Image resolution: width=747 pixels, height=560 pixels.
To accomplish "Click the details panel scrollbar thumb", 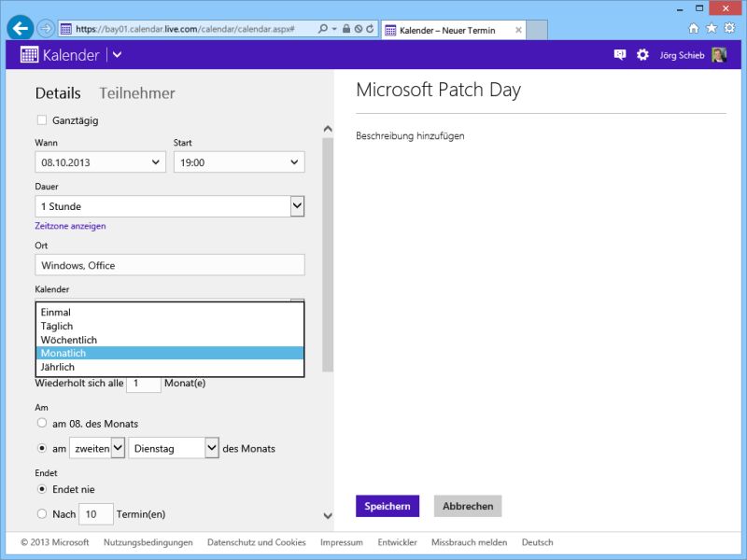I will (328, 255).
